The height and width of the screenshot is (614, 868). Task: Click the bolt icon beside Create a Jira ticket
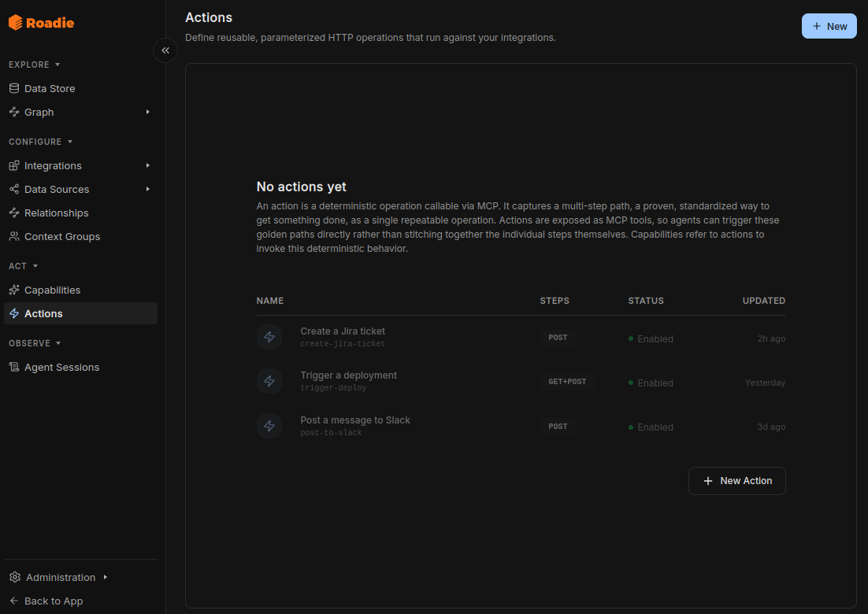point(269,337)
